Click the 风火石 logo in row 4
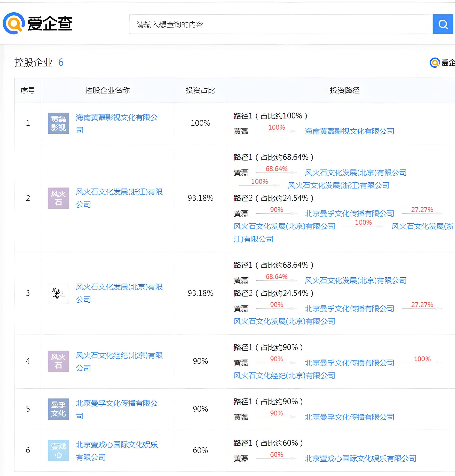 58,361
